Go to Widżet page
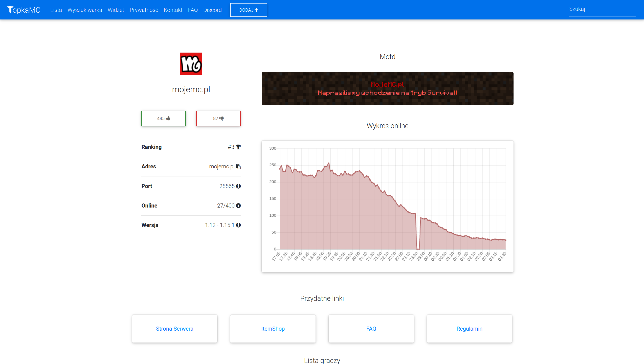This screenshot has height=364, width=644. [x=116, y=10]
